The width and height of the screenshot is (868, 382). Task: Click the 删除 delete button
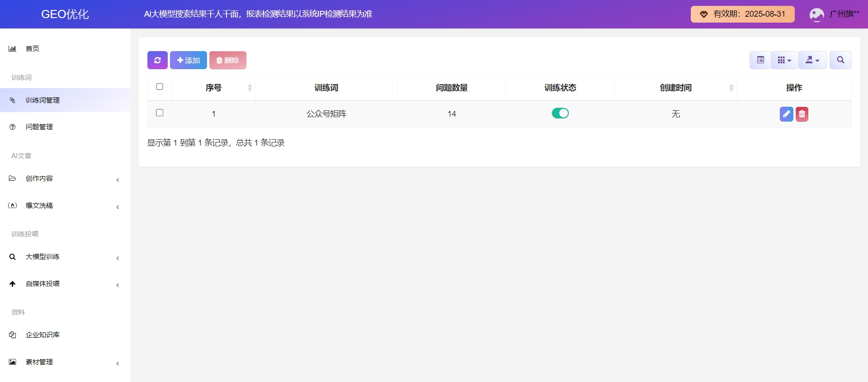pyautogui.click(x=228, y=60)
